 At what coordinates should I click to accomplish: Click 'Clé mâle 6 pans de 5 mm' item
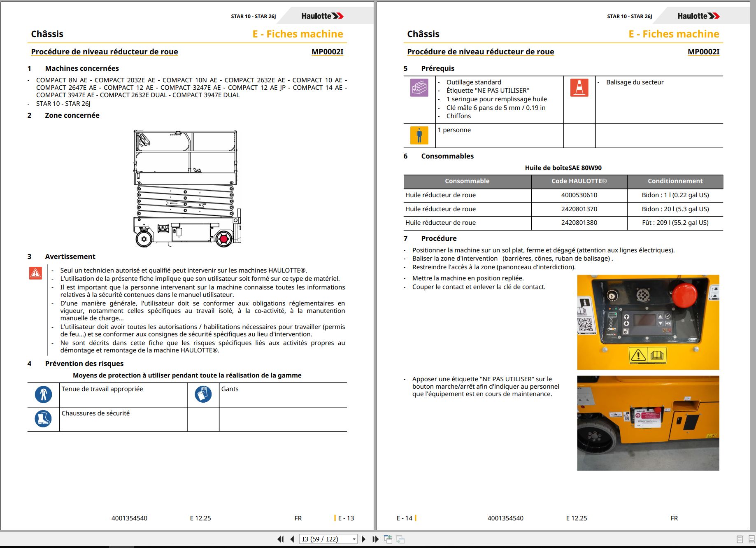click(x=496, y=108)
